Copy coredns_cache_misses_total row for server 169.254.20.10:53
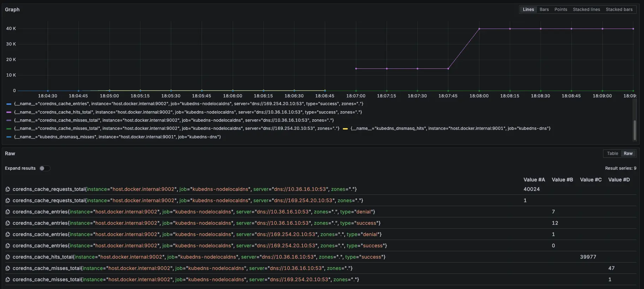This screenshot has height=289, width=644. [x=8, y=279]
